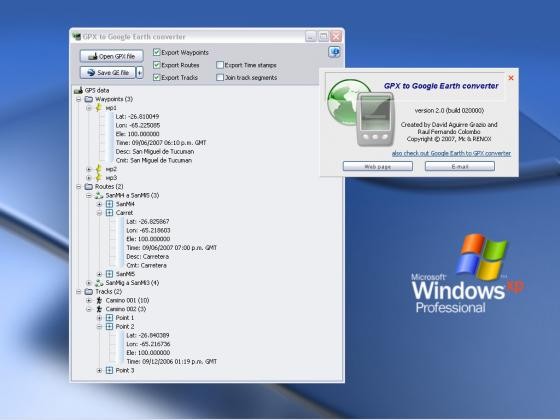The width and height of the screenshot is (560, 420).
Task: Collapse the Carret route point
Action: tap(100, 213)
